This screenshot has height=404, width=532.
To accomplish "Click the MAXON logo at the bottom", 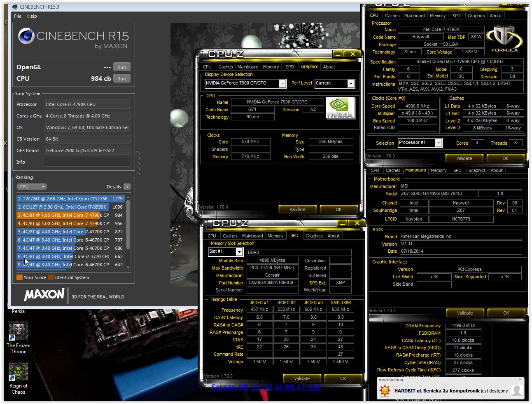I will (x=44, y=294).
